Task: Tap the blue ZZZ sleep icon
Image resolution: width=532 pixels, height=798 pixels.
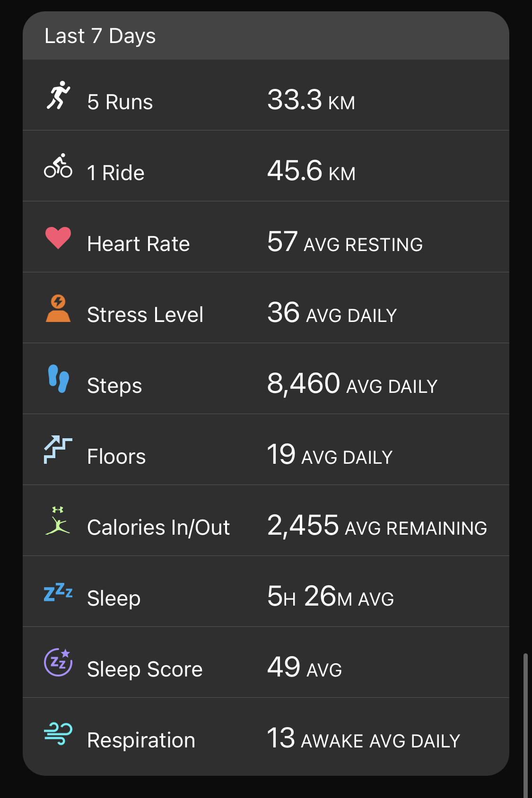Action: pos(58,592)
